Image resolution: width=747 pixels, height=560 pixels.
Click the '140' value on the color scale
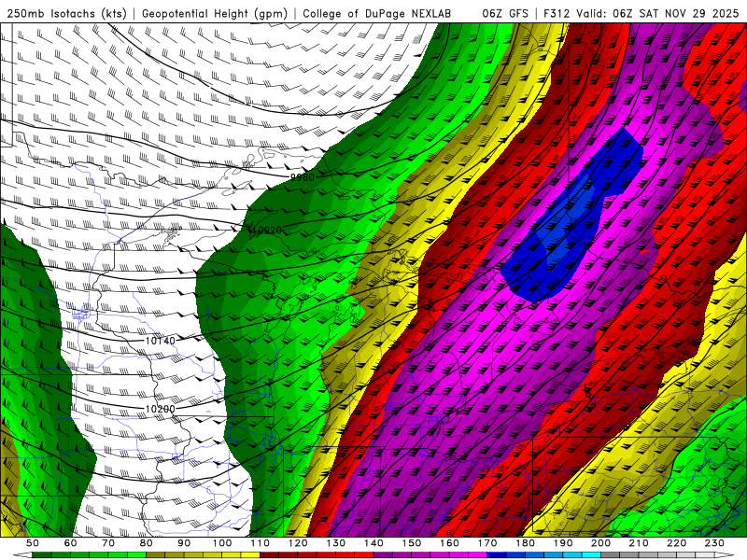(x=373, y=543)
